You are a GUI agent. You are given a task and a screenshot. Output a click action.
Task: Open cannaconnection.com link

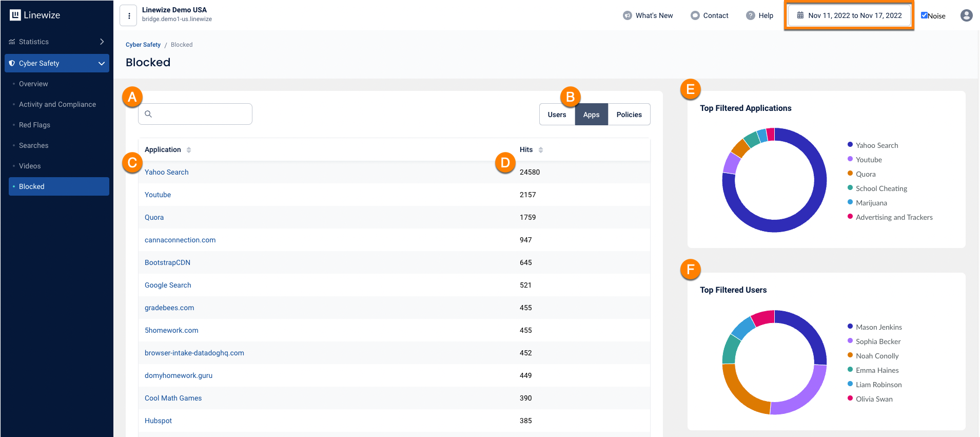coord(180,240)
